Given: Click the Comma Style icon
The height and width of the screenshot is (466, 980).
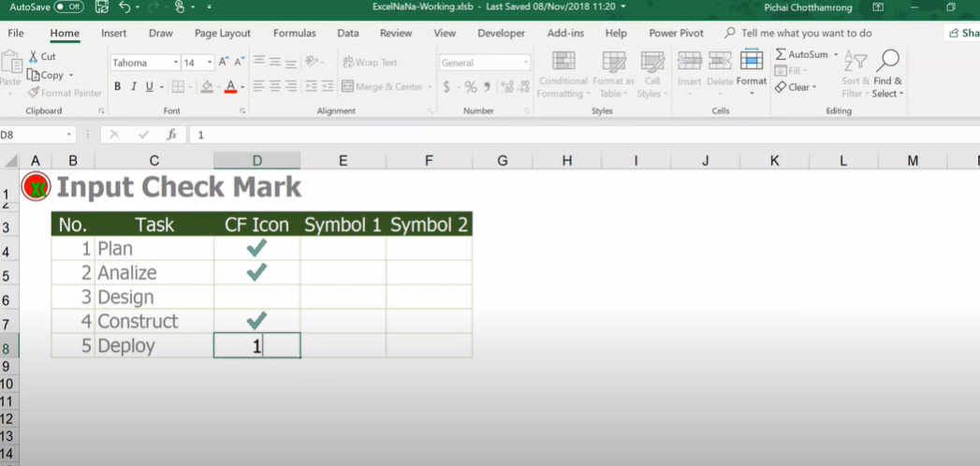Looking at the screenshot, I should [x=488, y=87].
